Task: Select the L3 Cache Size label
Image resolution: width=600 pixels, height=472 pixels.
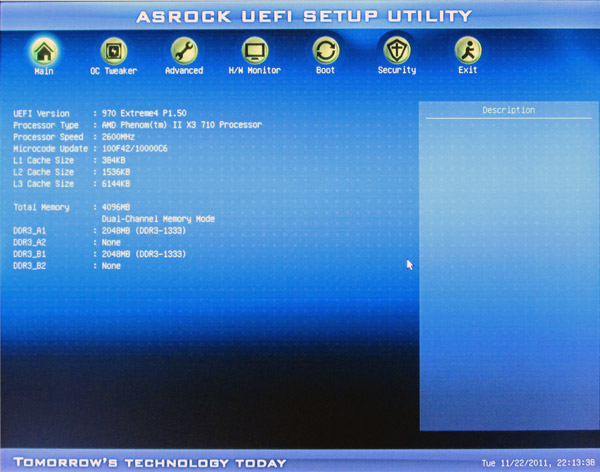Action: click(x=44, y=184)
